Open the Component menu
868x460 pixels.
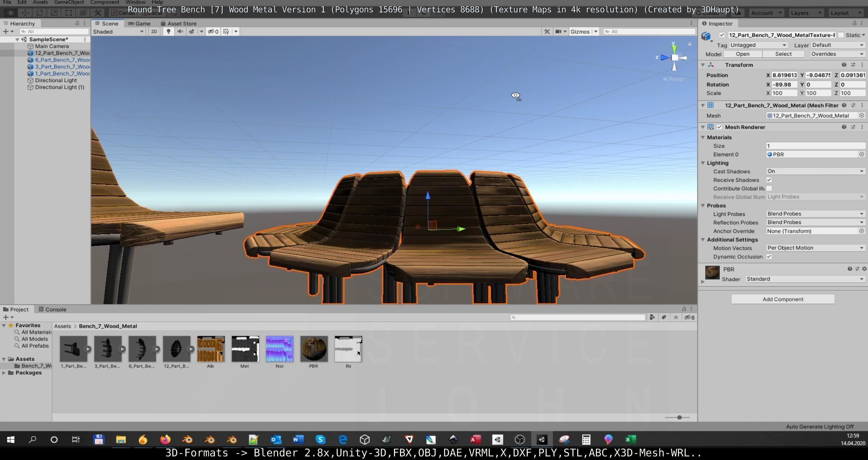[x=104, y=2]
